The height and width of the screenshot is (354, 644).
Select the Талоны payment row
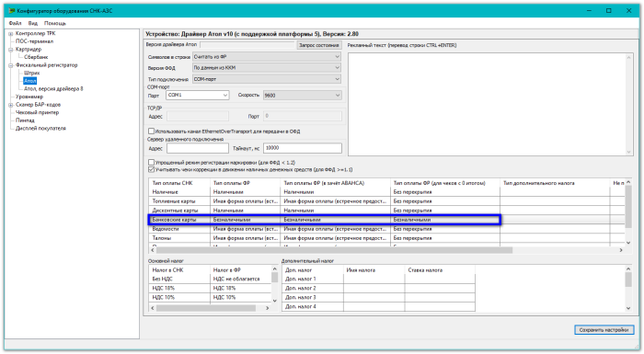click(x=386, y=238)
